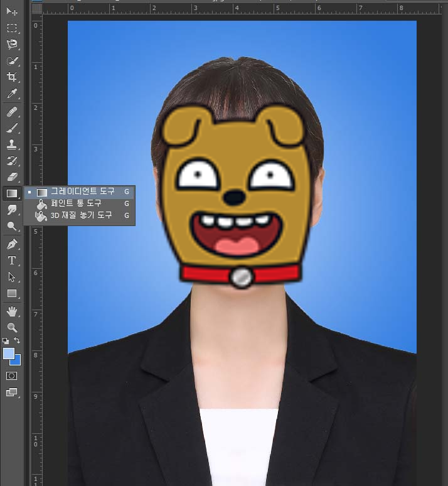Select the Clone Stamp tool
448x486 pixels.
click(x=12, y=144)
